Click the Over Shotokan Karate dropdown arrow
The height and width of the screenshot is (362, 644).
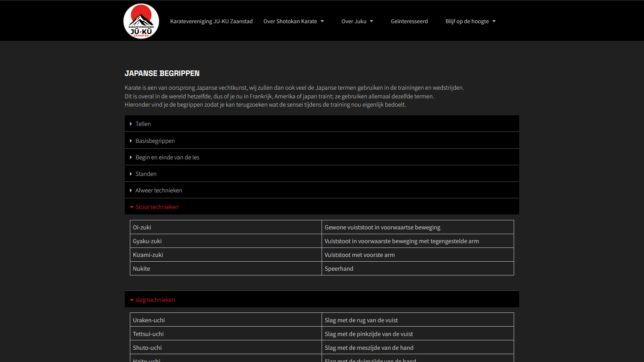(x=322, y=21)
